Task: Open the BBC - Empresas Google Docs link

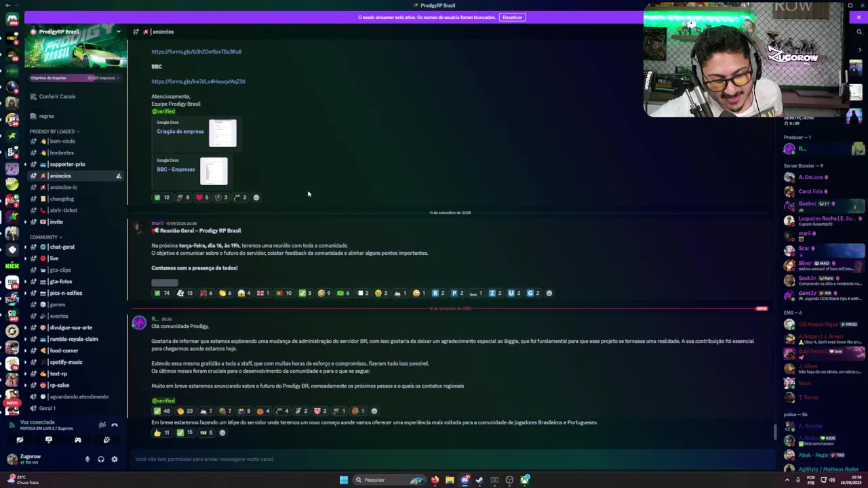Action: [x=176, y=169]
